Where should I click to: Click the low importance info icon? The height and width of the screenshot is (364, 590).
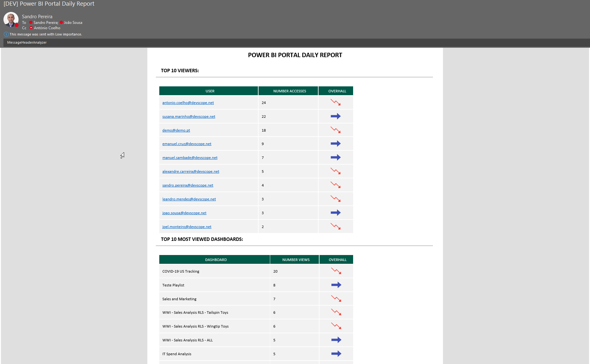(x=6, y=34)
